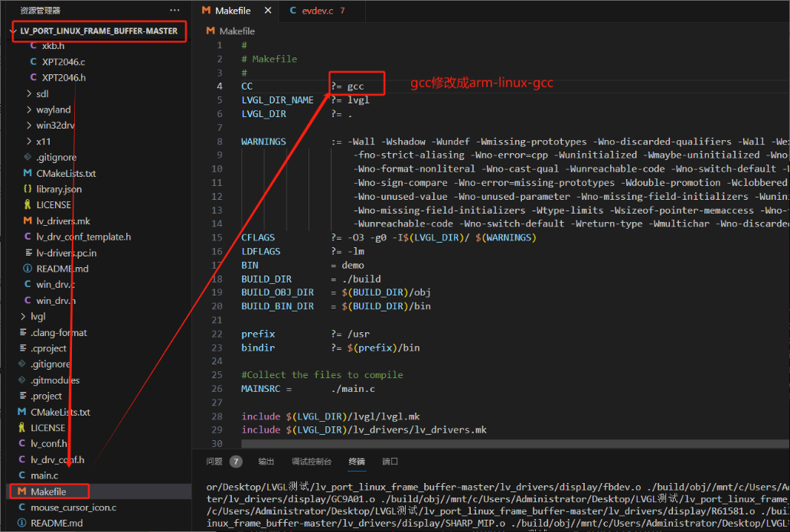Viewport: 790px width, 532px height.
Task: Open the explorer more actions ellipsis
Action: click(175, 10)
